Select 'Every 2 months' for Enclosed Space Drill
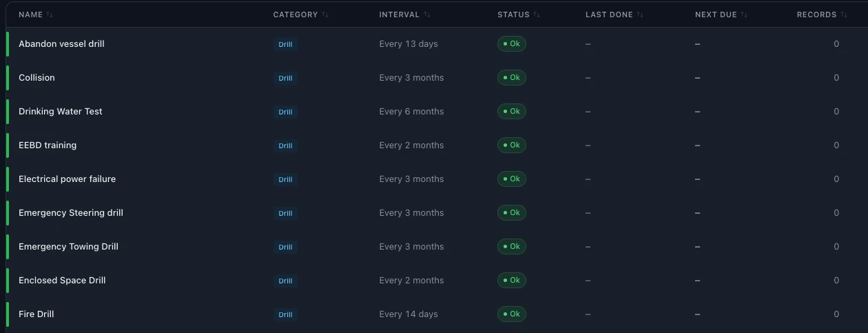868x333 pixels. click(411, 281)
